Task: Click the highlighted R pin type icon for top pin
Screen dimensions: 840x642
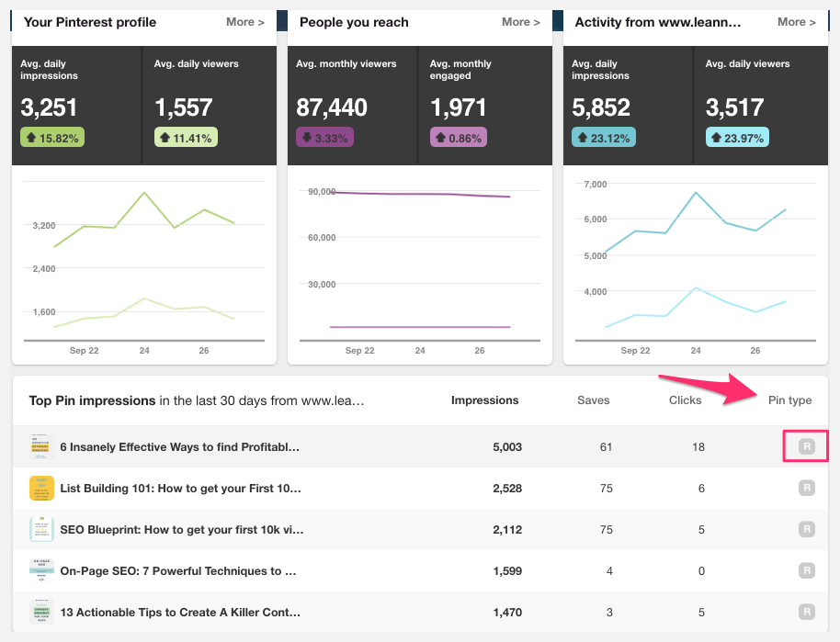Action: pos(806,447)
